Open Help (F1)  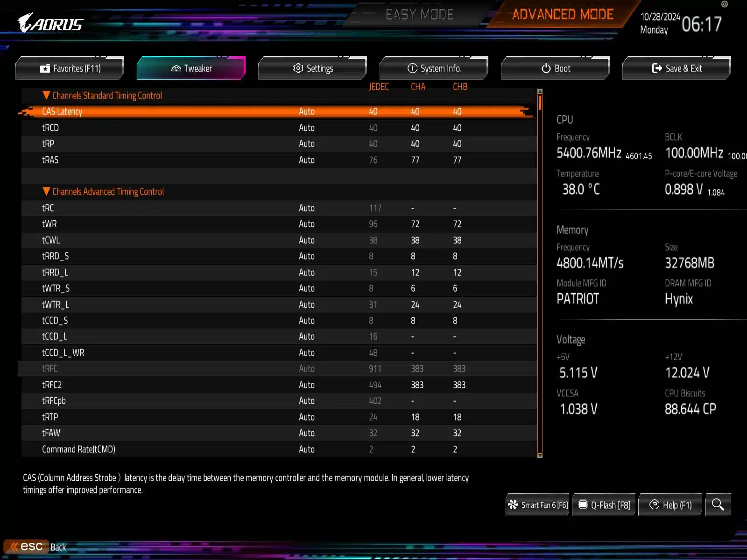click(x=670, y=505)
